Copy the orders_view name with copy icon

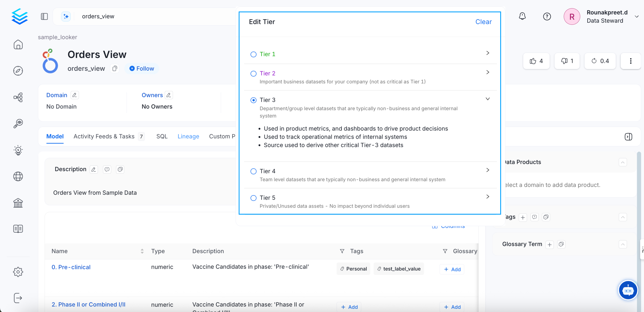(x=114, y=68)
